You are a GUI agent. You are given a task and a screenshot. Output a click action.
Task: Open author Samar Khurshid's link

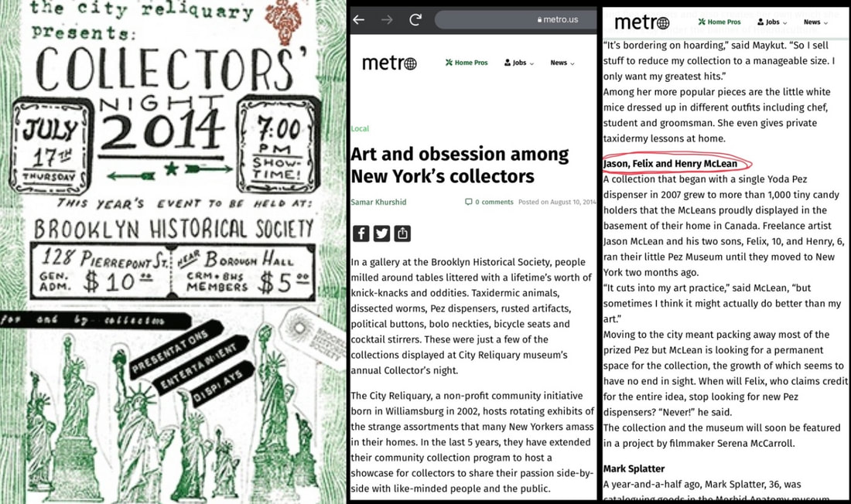(378, 202)
